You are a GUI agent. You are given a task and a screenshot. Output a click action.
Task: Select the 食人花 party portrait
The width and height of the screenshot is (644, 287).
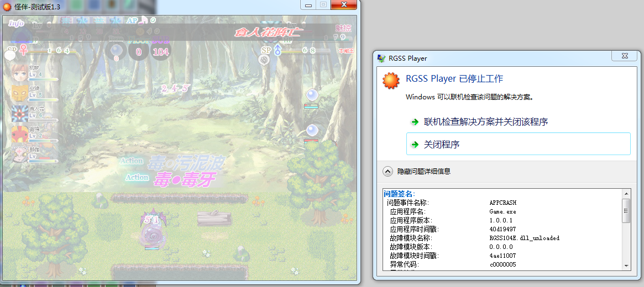[x=19, y=114]
